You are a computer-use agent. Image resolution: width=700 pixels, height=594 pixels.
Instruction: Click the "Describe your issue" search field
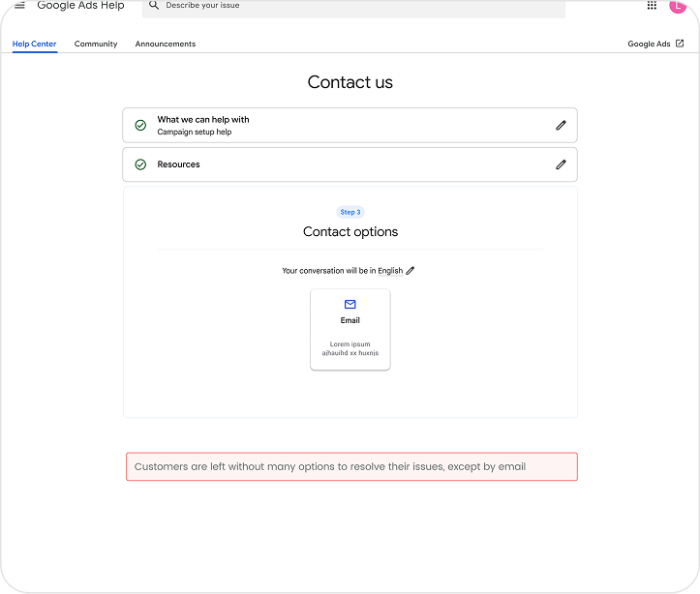(358, 7)
